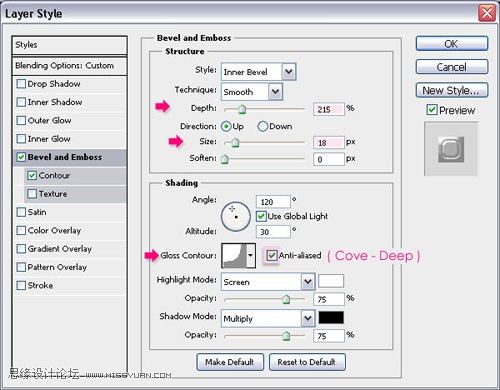Enable the Drop Shadow checkbox

pos(21,84)
